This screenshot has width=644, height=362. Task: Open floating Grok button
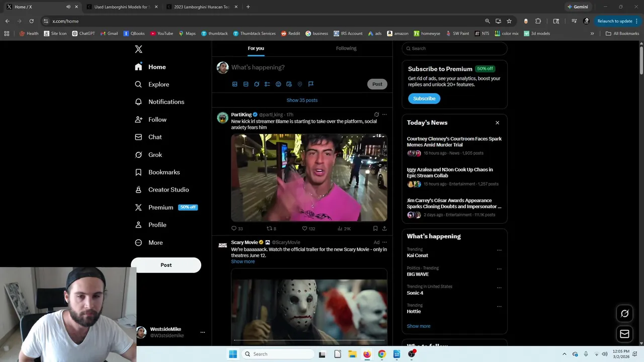624,314
